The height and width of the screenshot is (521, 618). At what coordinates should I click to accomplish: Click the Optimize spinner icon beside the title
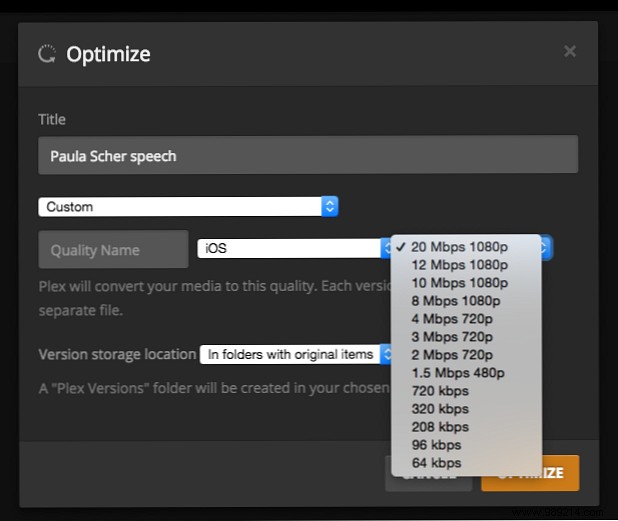[x=47, y=54]
